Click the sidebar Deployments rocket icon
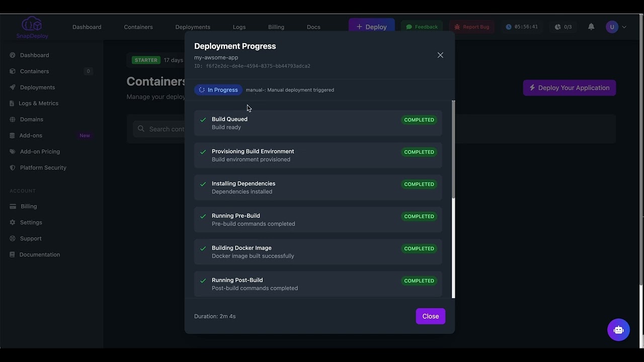The height and width of the screenshot is (362, 644). pyautogui.click(x=13, y=87)
